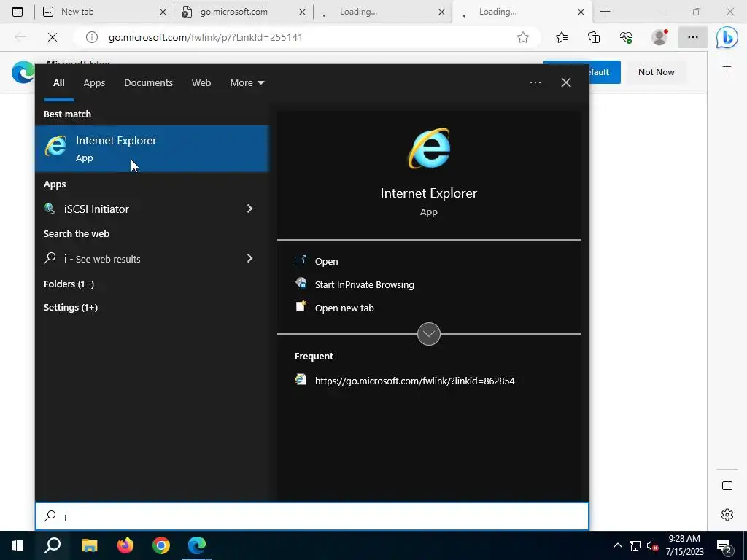Switch to the Web search filter tab
Image resolution: width=747 pixels, height=560 pixels.
point(201,83)
